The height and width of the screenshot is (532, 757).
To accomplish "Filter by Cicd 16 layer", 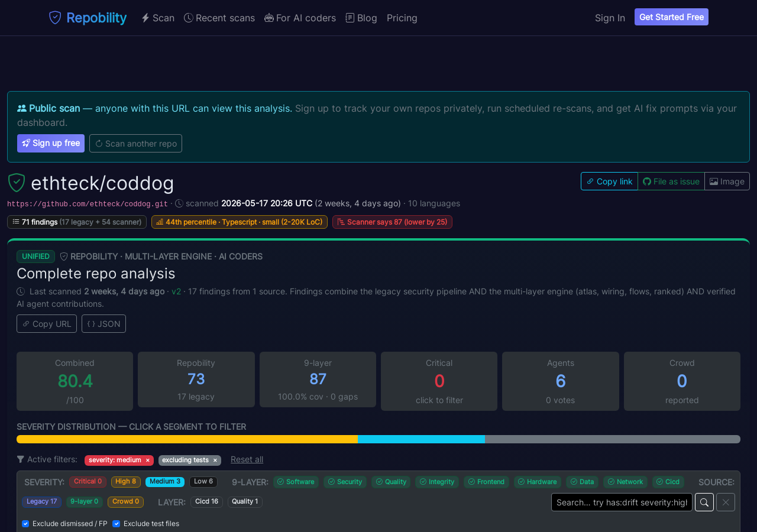I will pyautogui.click(x=206, y=502).
